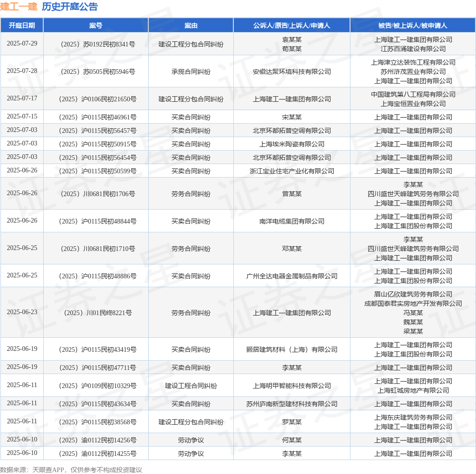Click 上海埃米陶瓷有限公司 plaintiff
Viewport: 476px width, 474px height.
pos(292,144)
